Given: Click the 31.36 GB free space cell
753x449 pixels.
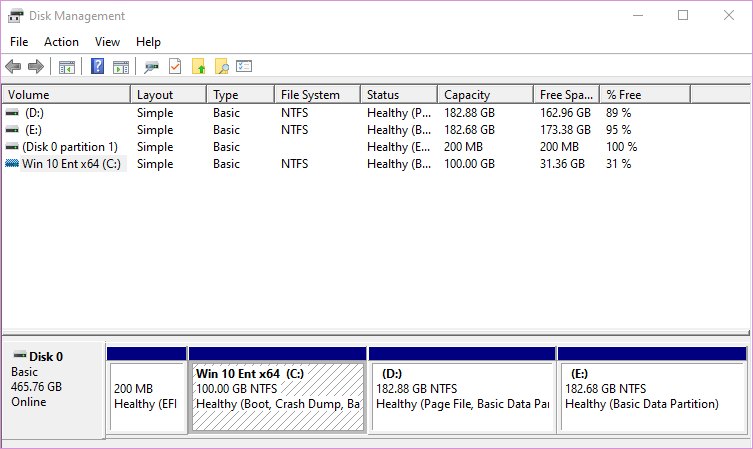Looking at the screenshot, I should pyautogui.click(x=562, y=164).
